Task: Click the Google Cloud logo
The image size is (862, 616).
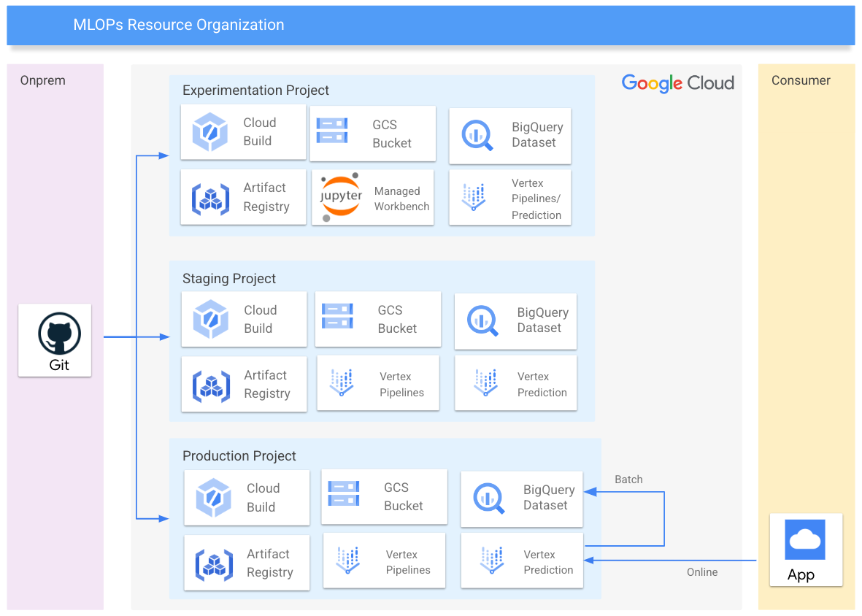Action: (677, 83)
